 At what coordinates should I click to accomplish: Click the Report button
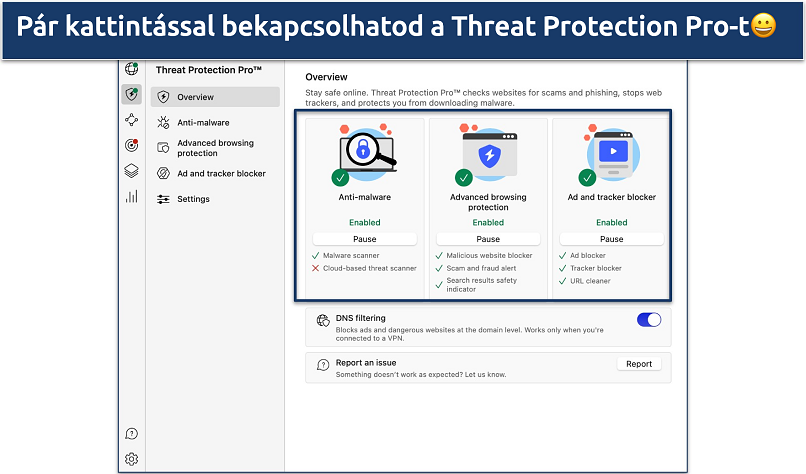pos(638,364)
